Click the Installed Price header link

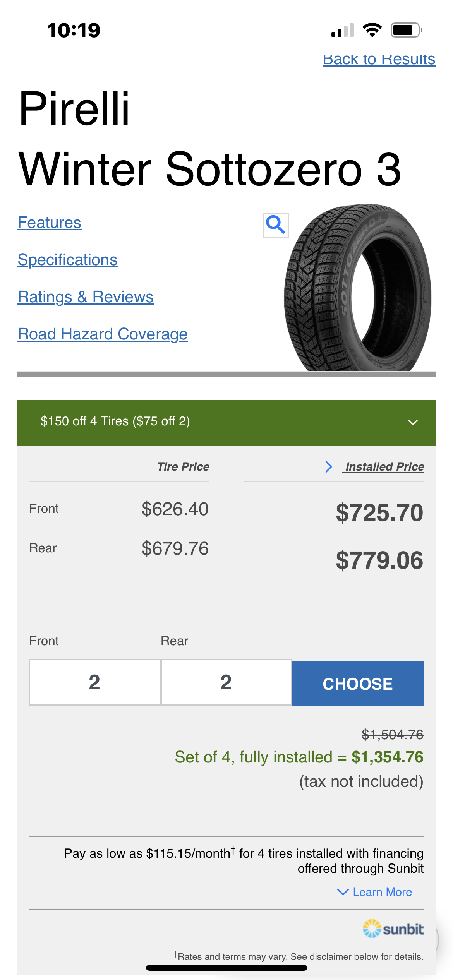(x=384, y=467)
